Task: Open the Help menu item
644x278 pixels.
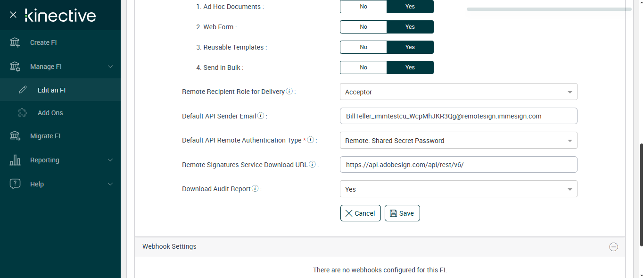Action: [60, 184]
